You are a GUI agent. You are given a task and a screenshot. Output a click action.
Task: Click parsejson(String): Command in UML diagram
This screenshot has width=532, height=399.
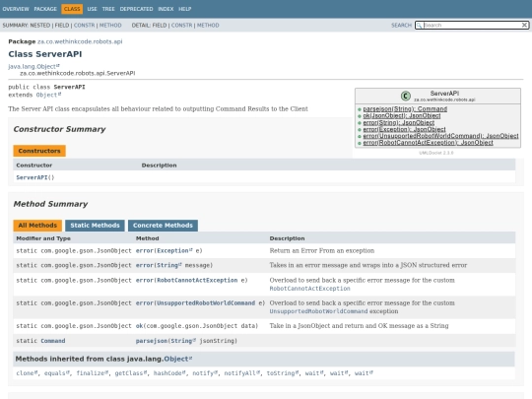click(405, 109)
